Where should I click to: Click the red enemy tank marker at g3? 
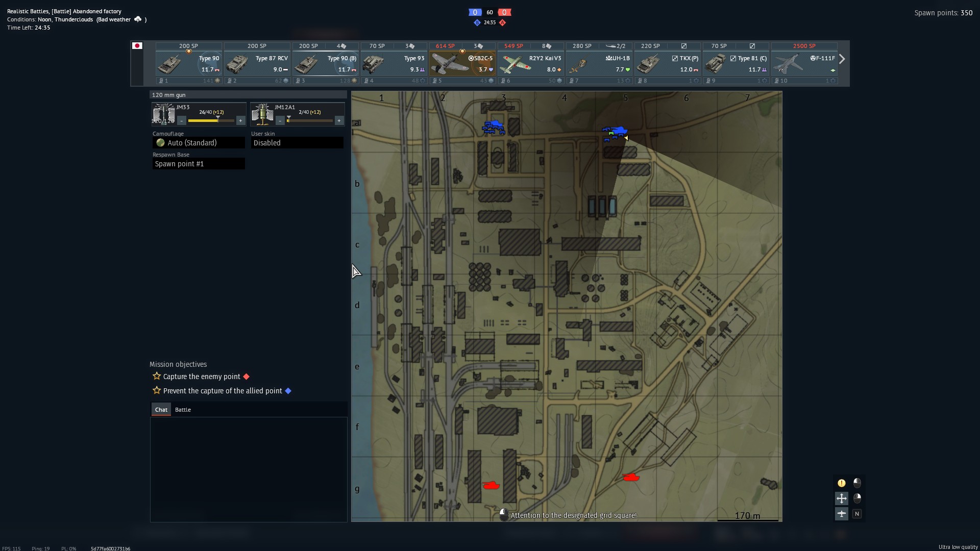(x=491, y=485)
